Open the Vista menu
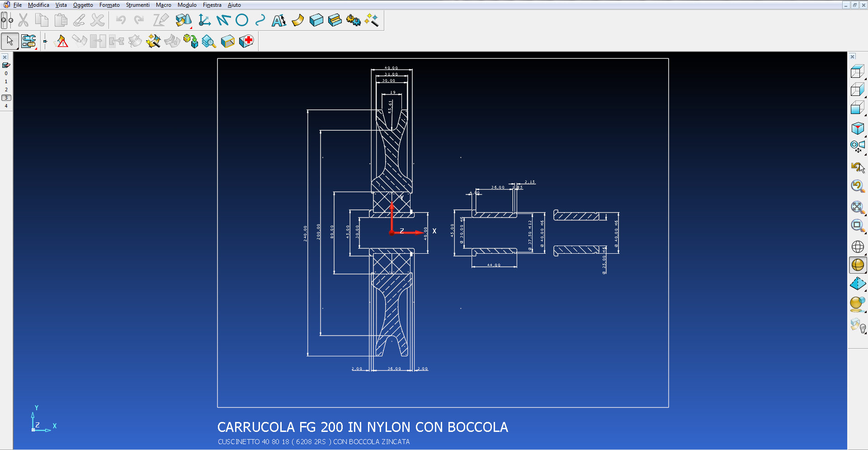Viewport: 868px width, 450px height. tap(61, 5)
